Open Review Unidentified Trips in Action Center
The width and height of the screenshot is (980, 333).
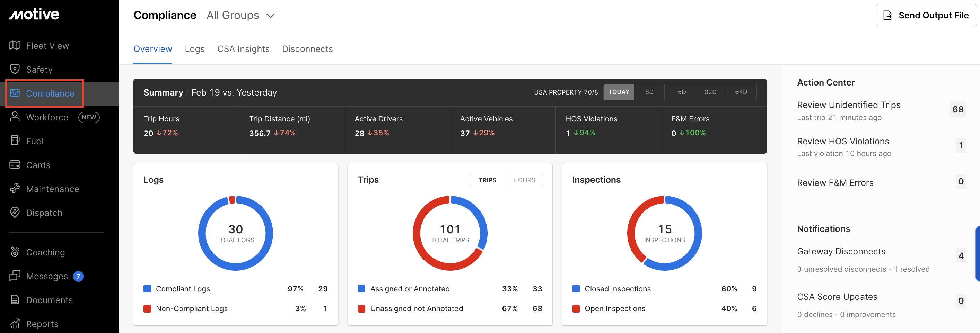point(848,105)
